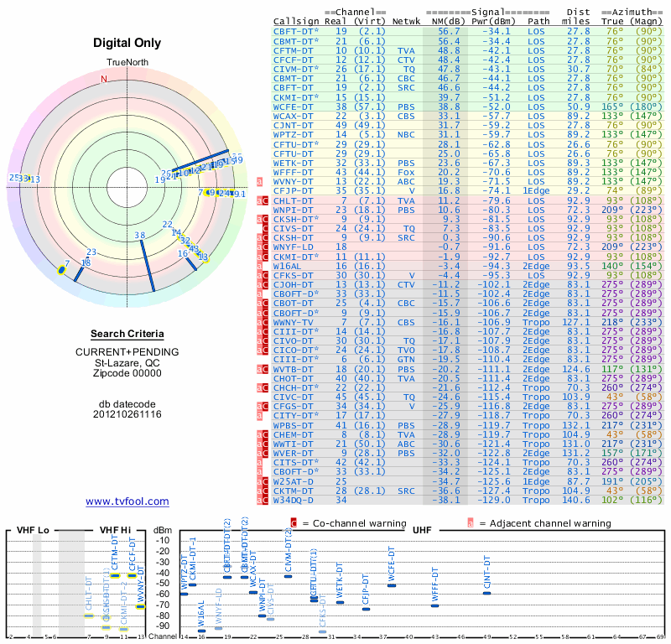Select the CHEM-DT callsign in the table

294,434
